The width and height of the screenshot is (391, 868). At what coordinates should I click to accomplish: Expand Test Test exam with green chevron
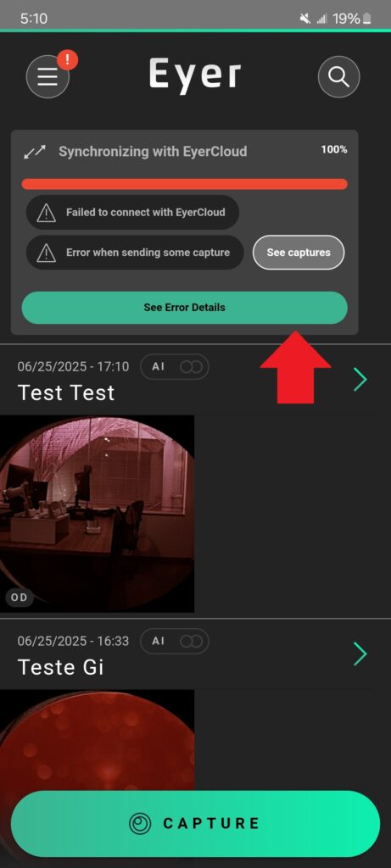tap(360, 380)
